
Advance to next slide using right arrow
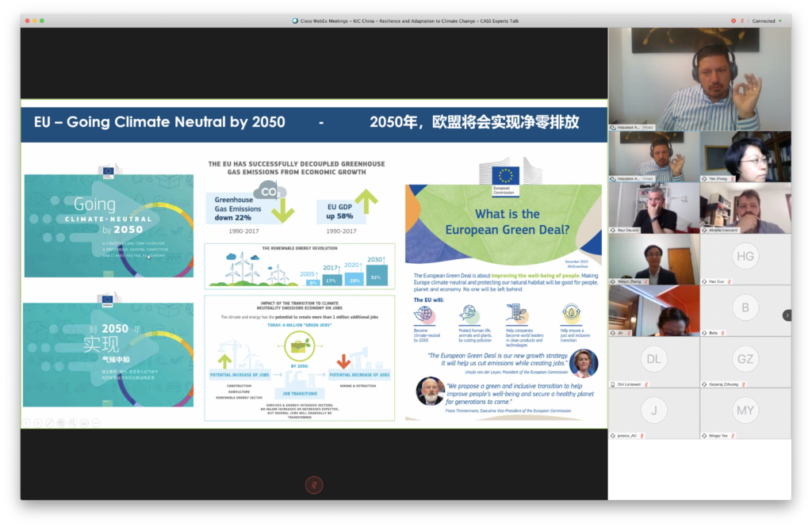[37, 423]
